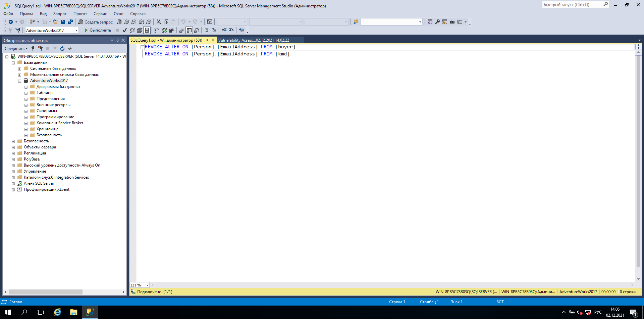Open the Сервис menu
Screen dimensions: 644x319
point(100,14)
